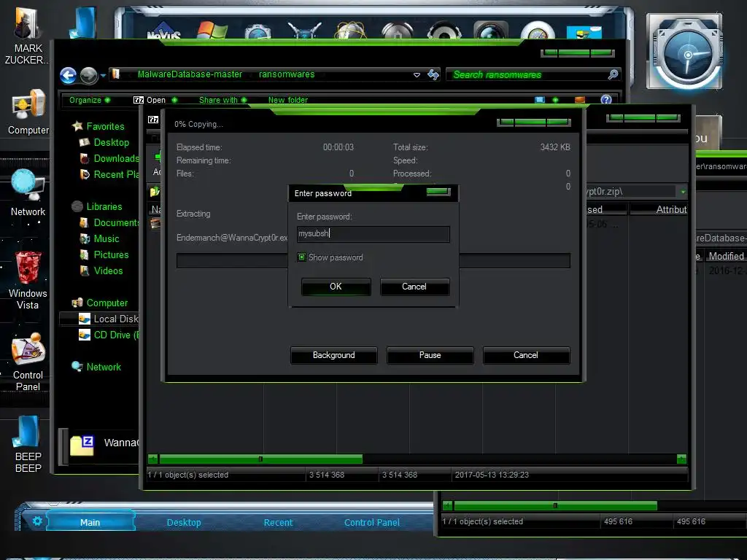Click the magnifier search icon in Explorer
This screenshot has width=747, height=560.
coord(613,74)
